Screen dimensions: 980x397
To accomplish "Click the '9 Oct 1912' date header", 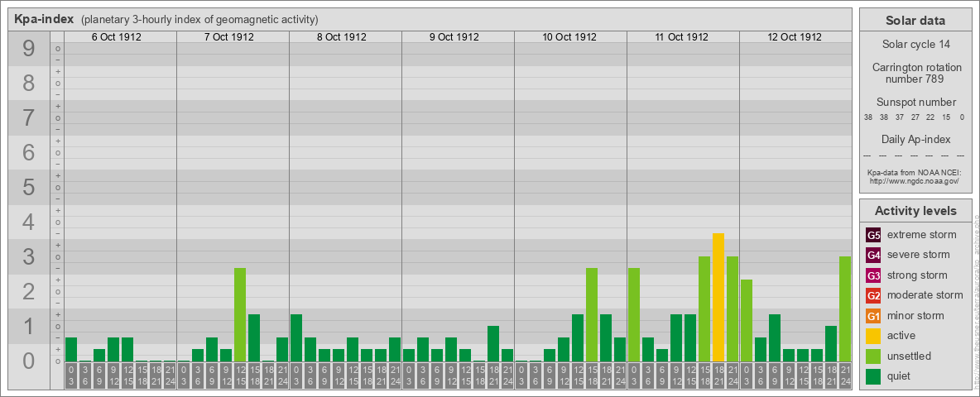I will (x=454, y=37).
